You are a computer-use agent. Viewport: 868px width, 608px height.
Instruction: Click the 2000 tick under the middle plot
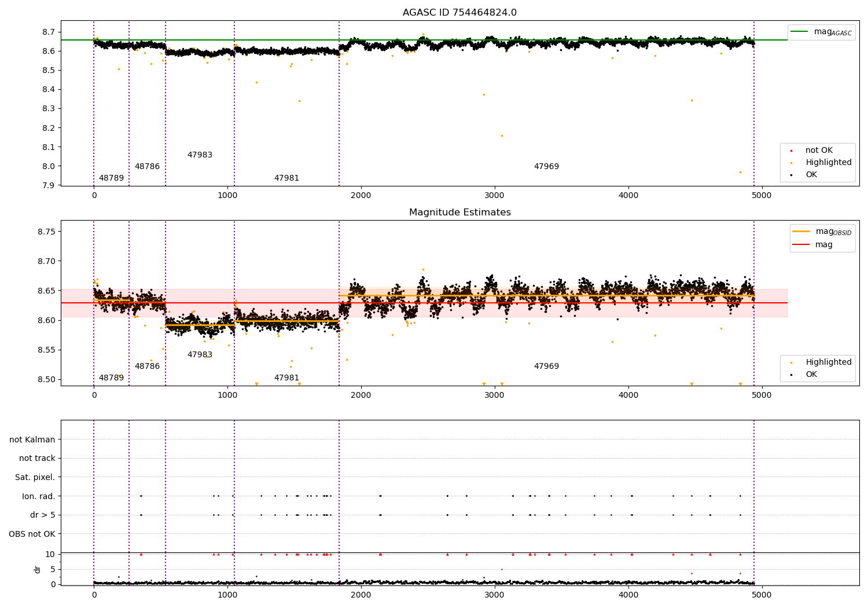361,395
